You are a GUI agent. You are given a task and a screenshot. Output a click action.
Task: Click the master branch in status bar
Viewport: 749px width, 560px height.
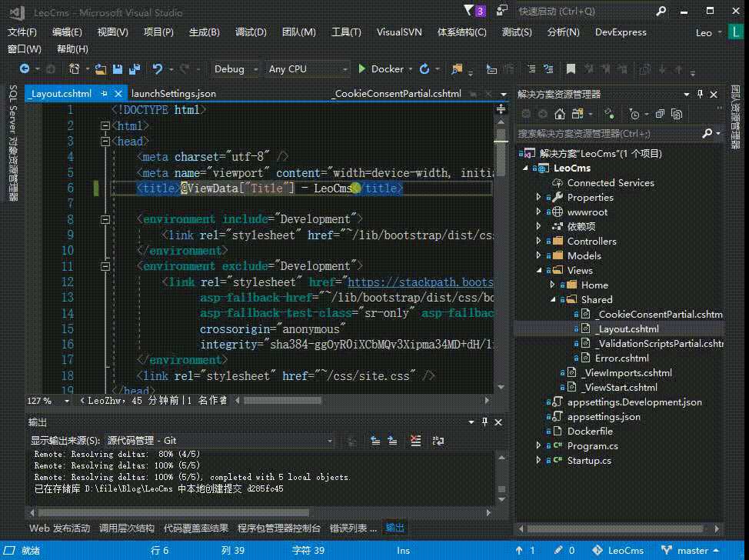(x=691, y=551)
